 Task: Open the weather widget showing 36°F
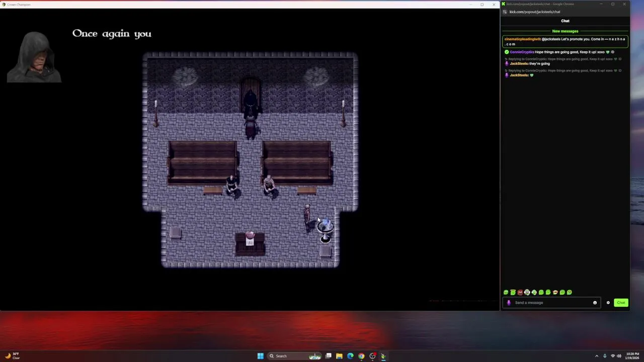[x=13, y=356]
